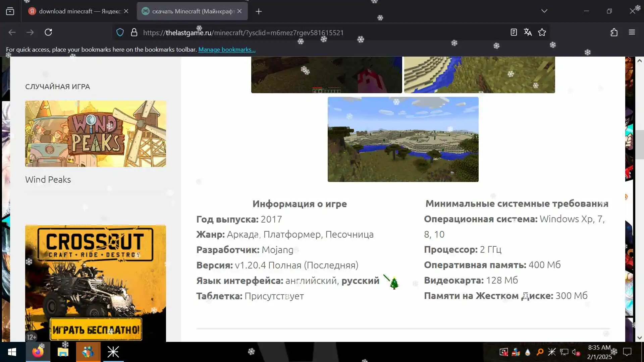Bookmark this page with star icon
The image size is (644, 362).
542,32
